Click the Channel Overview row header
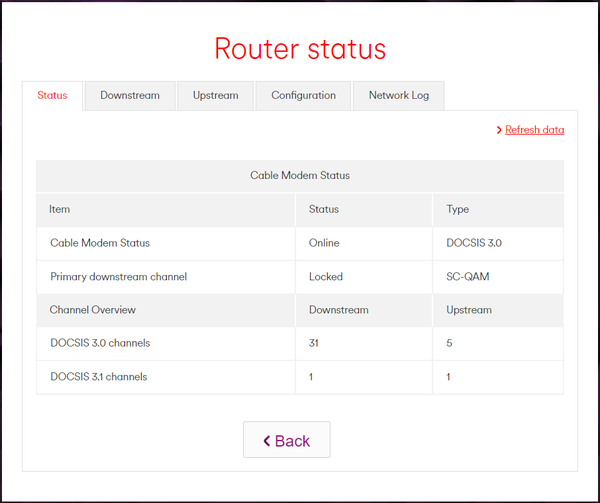The width and height of the screenshot is (600, 503). pyautogui.click(x=93, y=310)
